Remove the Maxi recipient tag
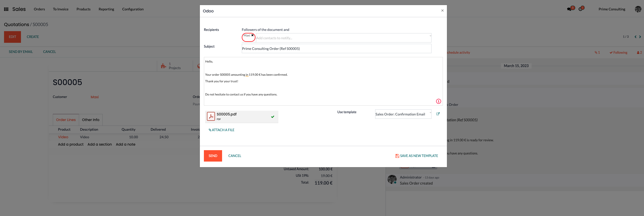Screen dimensions: 644x216 [x=252, y=35]
